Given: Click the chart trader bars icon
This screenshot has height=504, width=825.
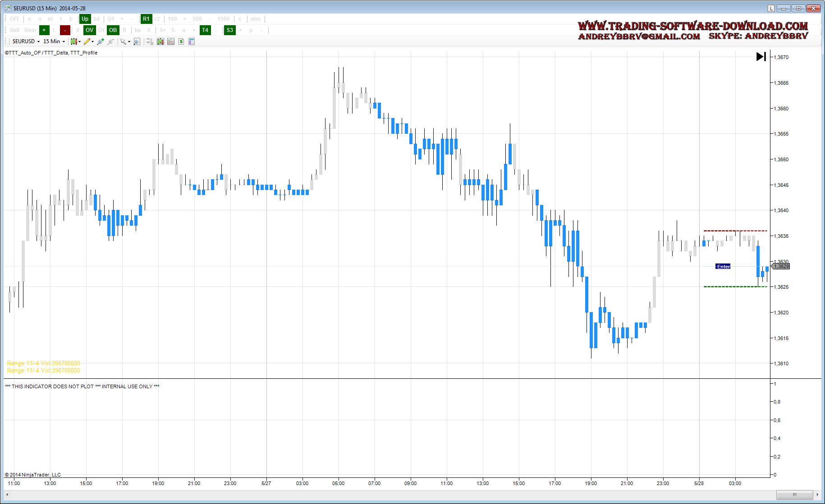Looking at the screenshot, I should point(150,41).
